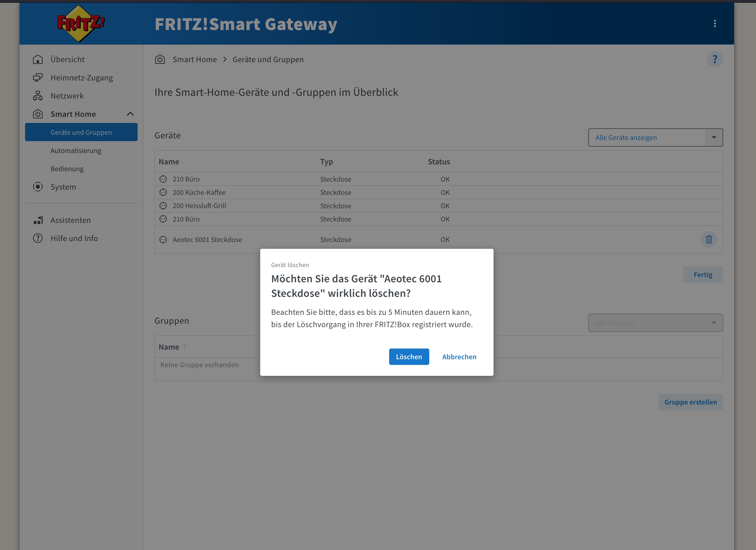Click the FRITZ! logo
The width and height of the screenshot is (756, 550).
pyautogui.click(x=80, y=23)
